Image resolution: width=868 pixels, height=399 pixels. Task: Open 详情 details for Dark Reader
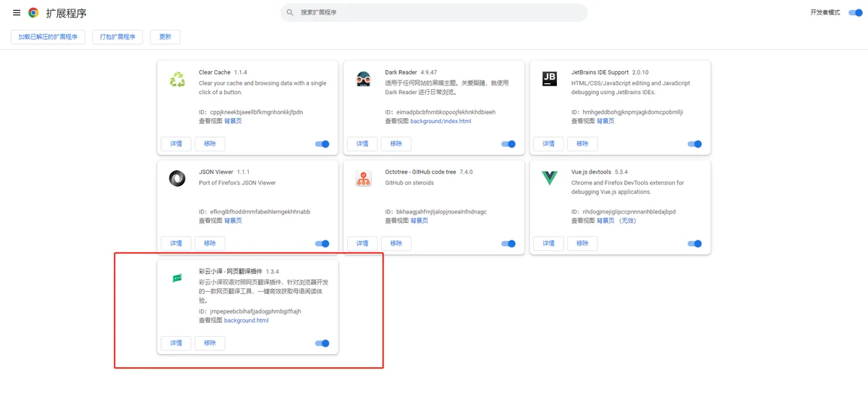click(362, 144)
